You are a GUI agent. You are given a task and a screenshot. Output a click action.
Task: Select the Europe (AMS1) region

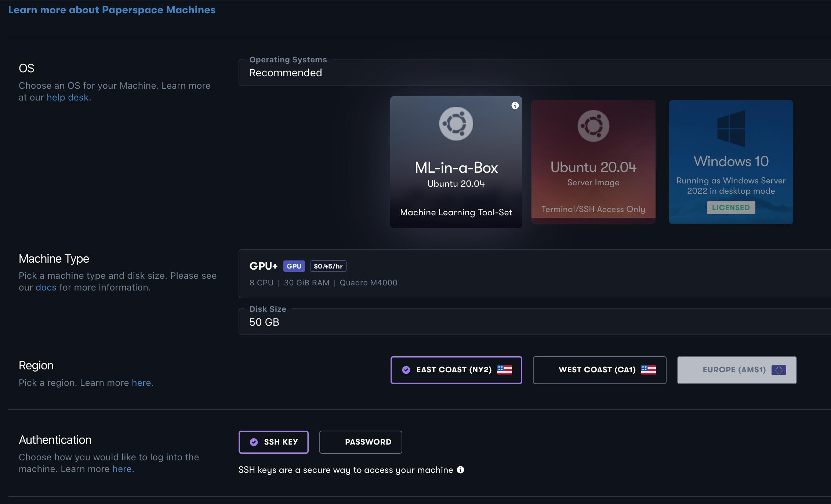point(737,370)
